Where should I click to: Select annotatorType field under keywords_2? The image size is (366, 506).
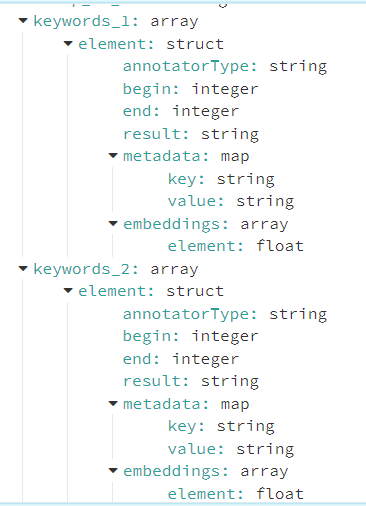[x=225, y=314]
